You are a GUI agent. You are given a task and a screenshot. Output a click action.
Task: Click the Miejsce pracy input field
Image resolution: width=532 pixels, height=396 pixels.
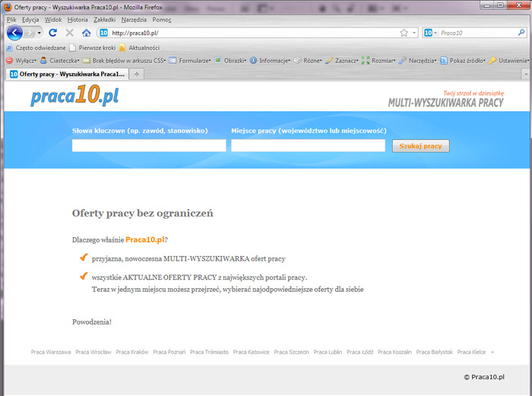point(308,146)
